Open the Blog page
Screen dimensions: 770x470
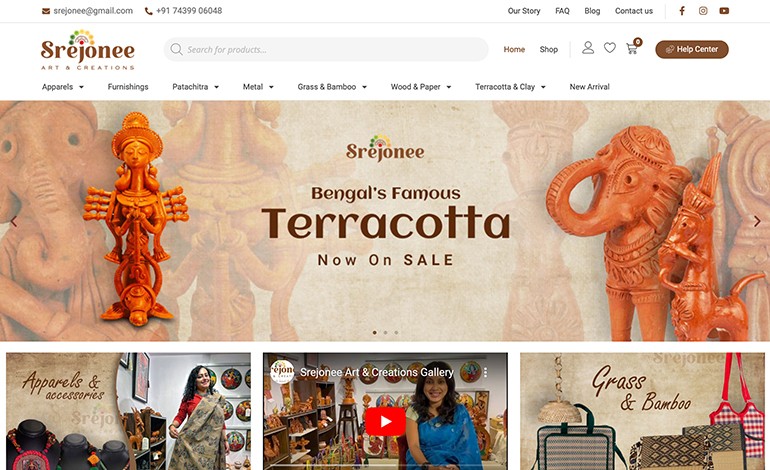592,11
